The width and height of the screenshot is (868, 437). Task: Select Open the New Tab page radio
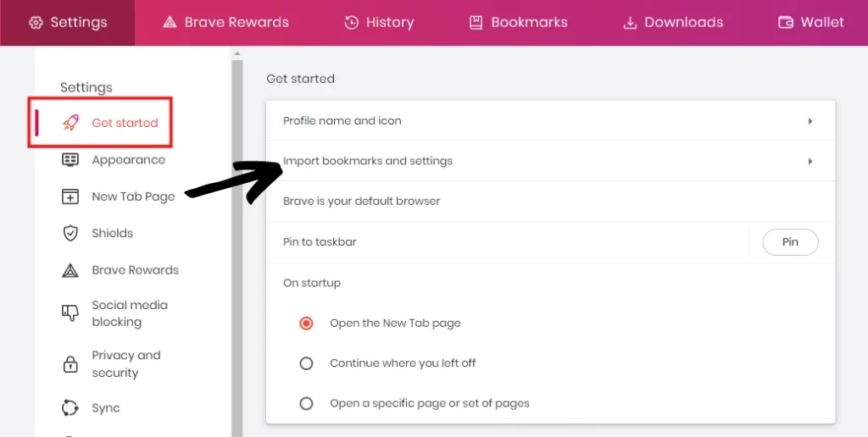pyautogui.click(x=306, y=323)
